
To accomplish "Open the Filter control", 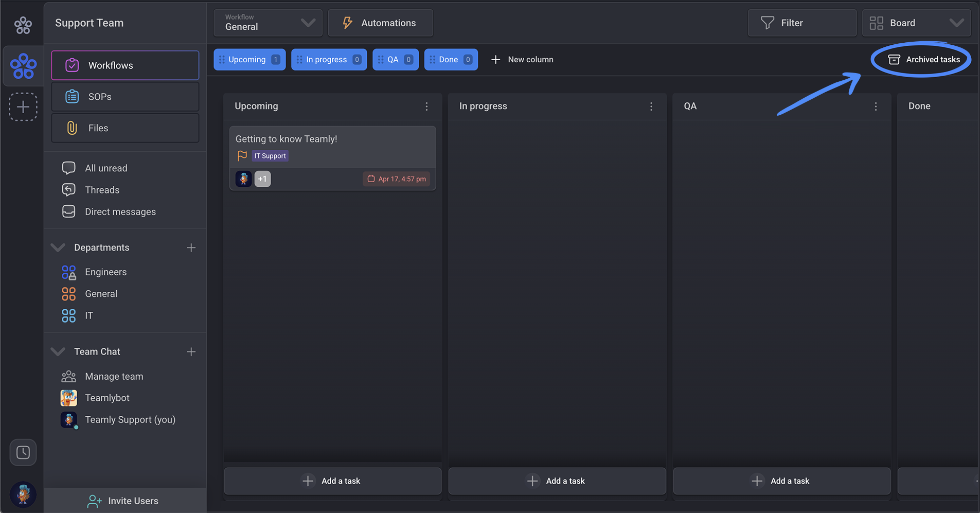I will coord(802,23).
